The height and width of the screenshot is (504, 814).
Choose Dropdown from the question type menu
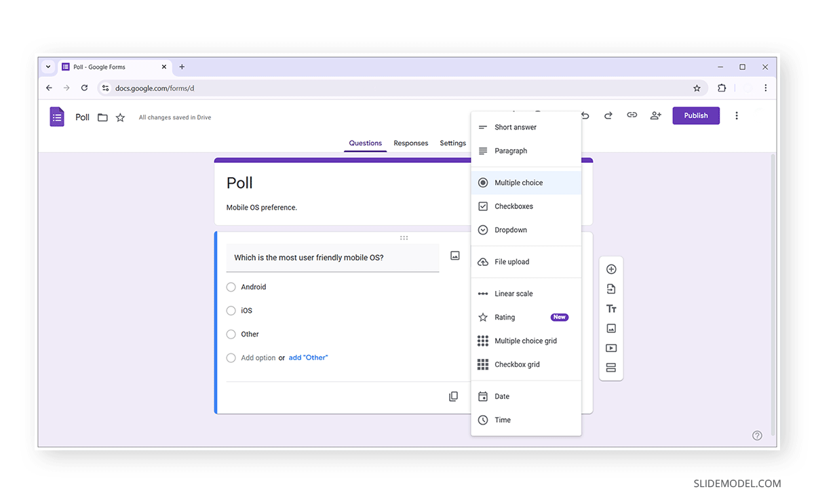coord(510,229)
